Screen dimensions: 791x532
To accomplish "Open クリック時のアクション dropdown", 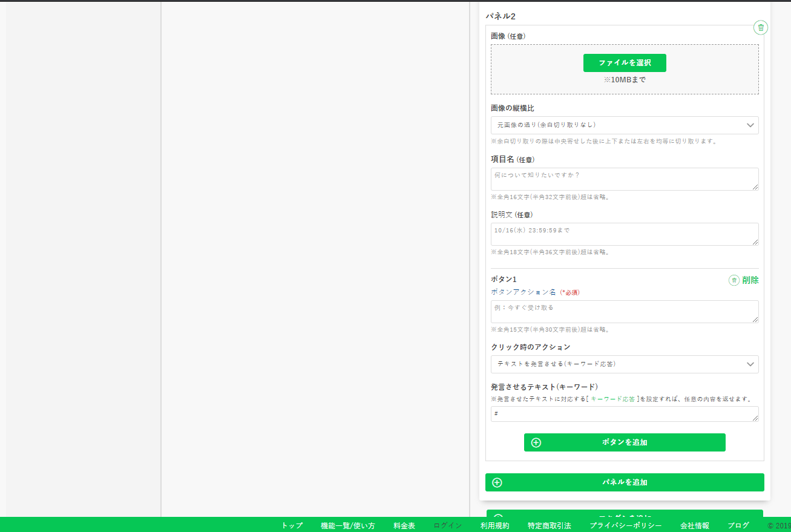I will coord(625,364).
